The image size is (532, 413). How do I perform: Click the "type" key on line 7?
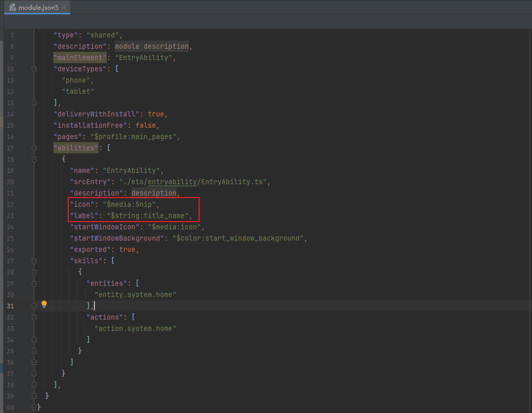pyautogui.click(x=66, y=35)
